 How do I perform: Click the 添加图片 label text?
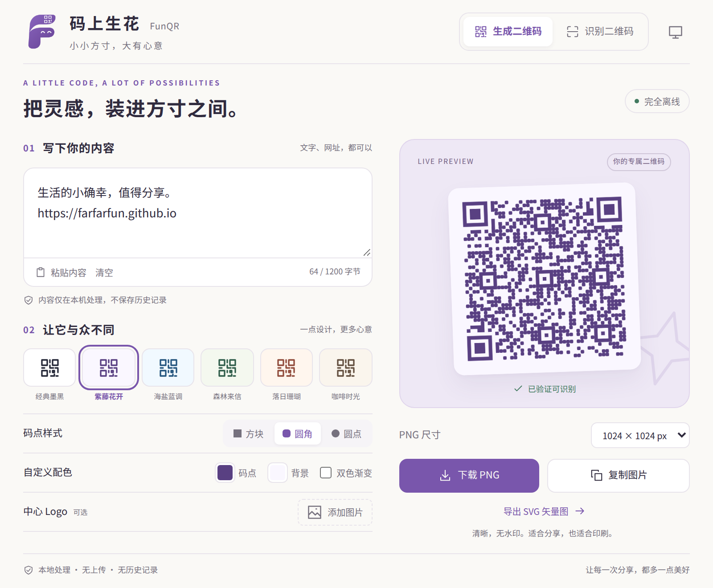click(x=345, y=512)
